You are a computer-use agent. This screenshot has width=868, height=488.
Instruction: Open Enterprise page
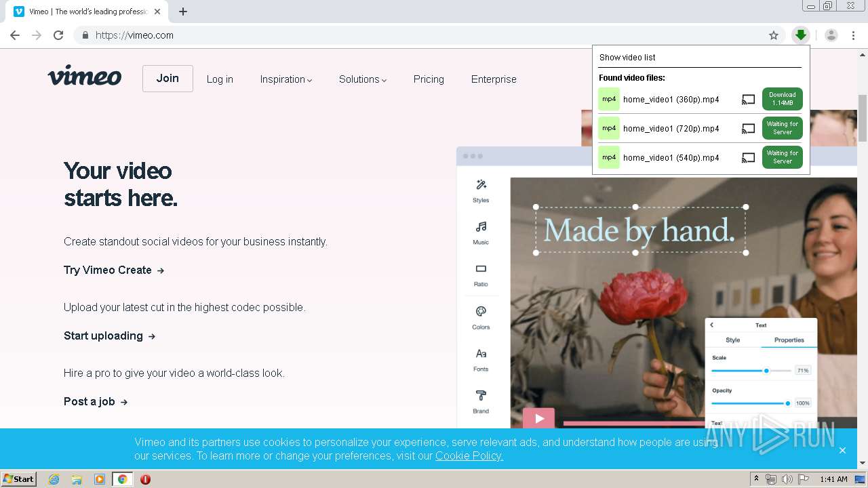click(494, 79)
